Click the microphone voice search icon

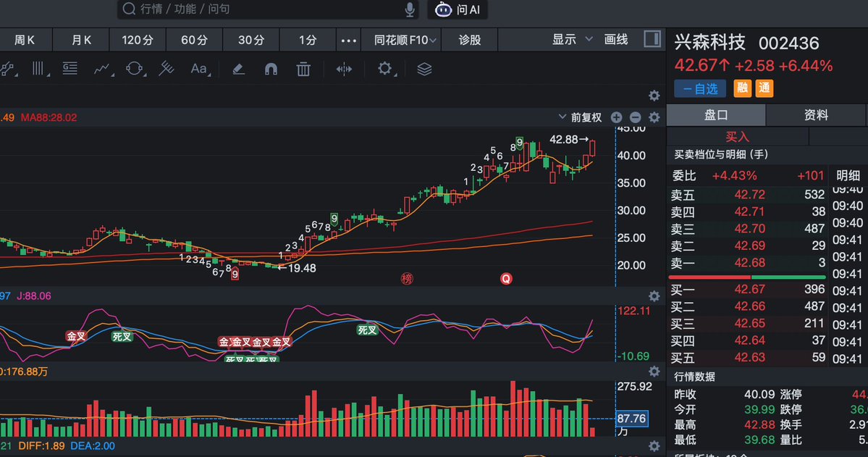[410, 9]
